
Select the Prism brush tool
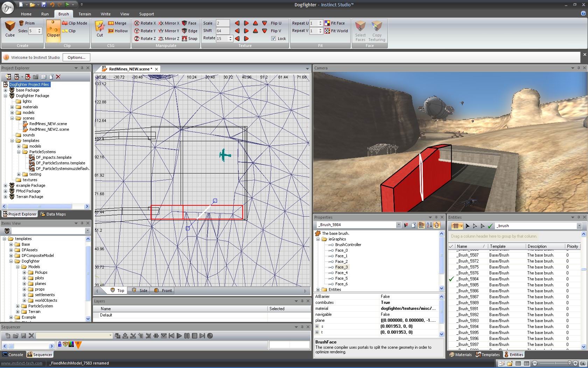click(27, 23)
